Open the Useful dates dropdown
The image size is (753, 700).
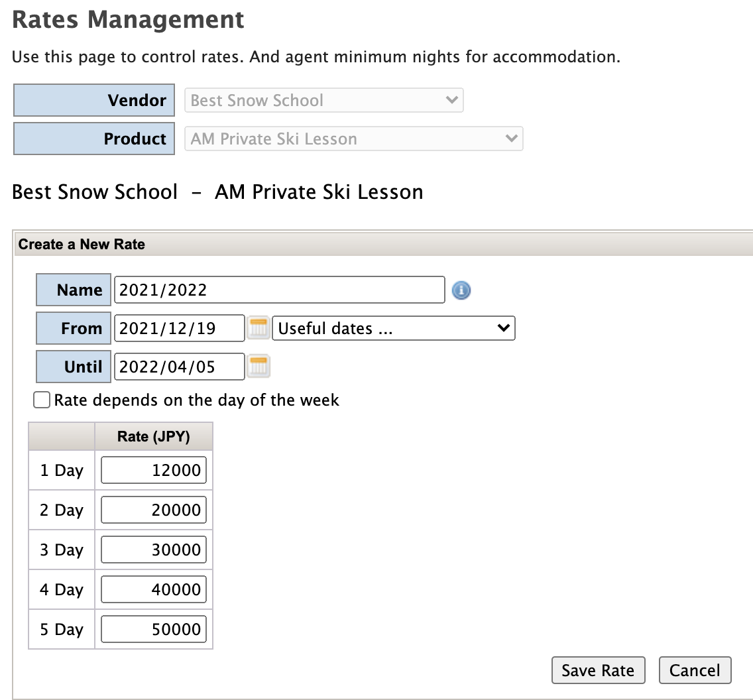(394, 328)
